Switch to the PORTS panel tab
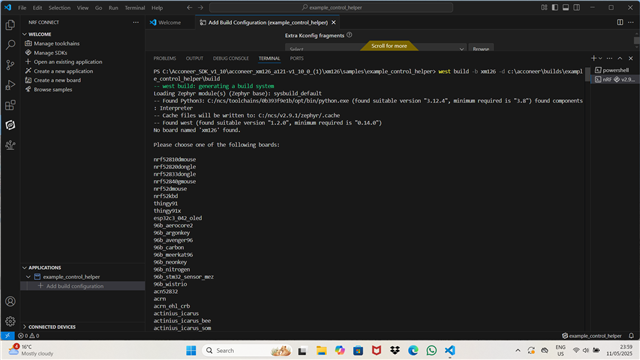This screenshot has width=640, height=360. pos(296,58)
